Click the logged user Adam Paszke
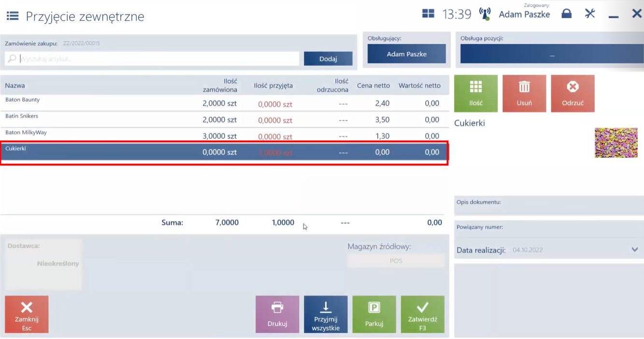This screenshot has height=339, width=644. 524,14
